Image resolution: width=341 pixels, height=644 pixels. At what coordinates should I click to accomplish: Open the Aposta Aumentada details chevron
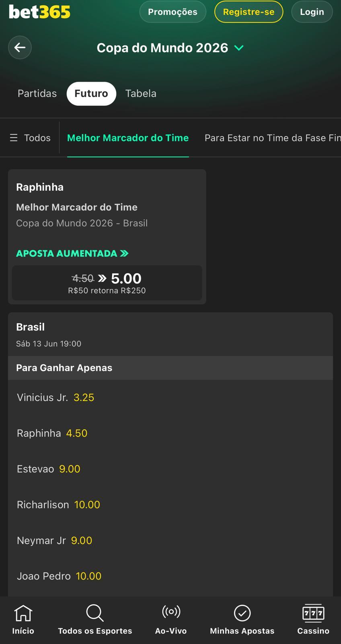click(124, 254)
